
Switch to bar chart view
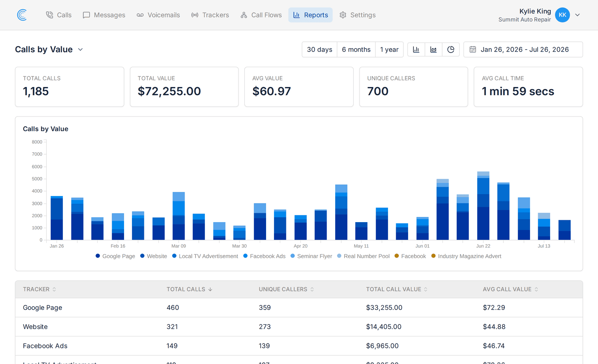click(x=416, y=49)
